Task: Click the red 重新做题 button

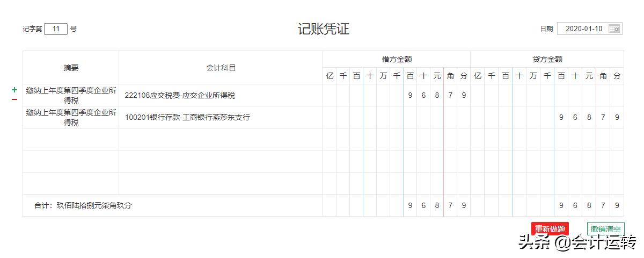Action: 550,229
